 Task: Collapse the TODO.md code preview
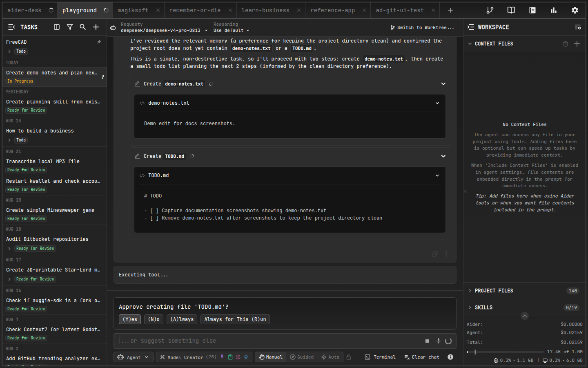click(x=437, y=175)
